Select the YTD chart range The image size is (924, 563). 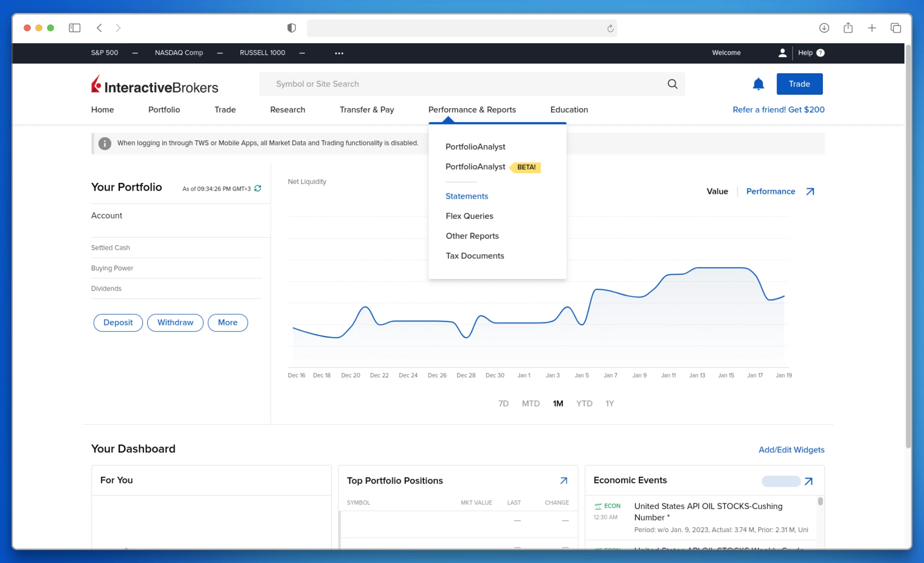pos(584,404)
